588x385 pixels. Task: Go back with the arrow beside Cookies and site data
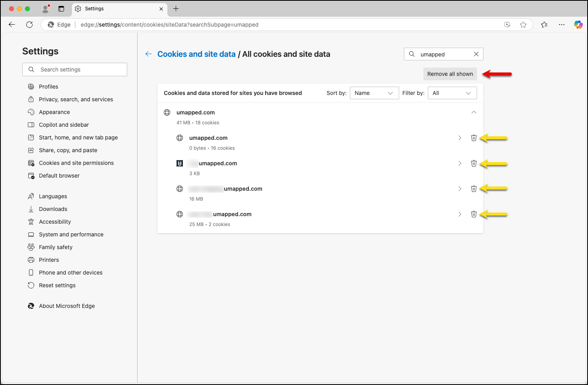(148, 54)
